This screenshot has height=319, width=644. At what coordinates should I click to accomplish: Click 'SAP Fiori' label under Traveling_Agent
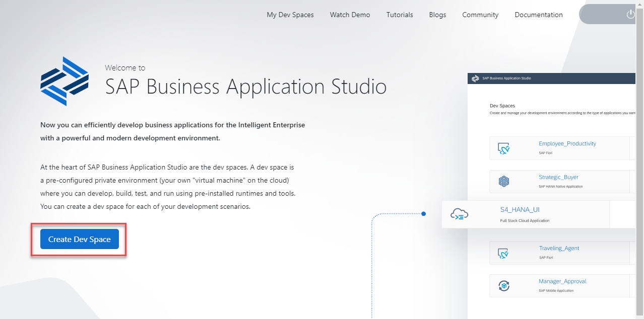(x=546, y=257)
